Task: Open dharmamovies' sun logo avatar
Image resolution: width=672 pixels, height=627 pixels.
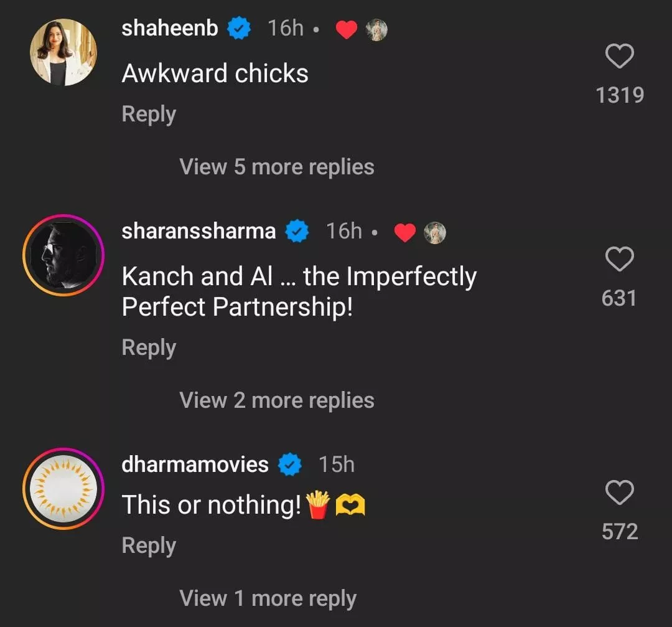Action: click(63, 488)
